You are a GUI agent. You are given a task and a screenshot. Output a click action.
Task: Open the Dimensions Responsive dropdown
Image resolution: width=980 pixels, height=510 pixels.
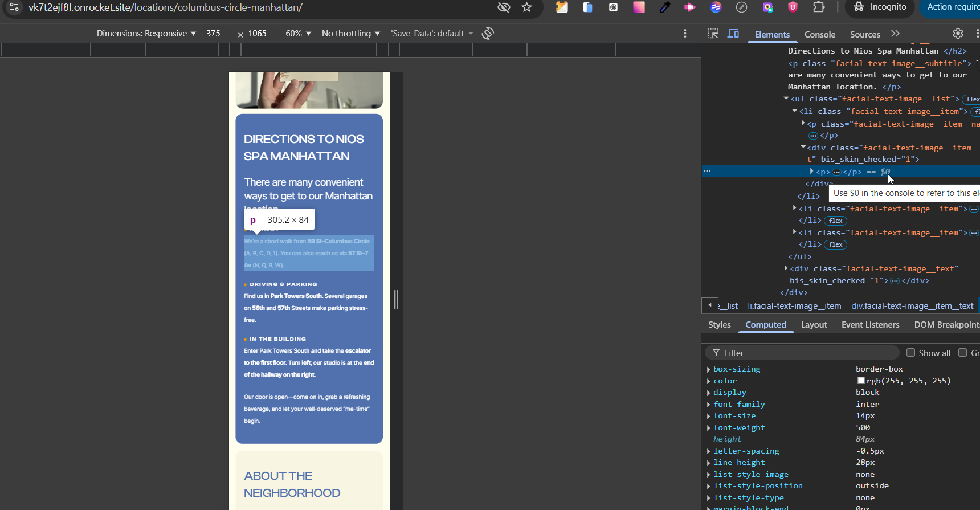point(146,34)
